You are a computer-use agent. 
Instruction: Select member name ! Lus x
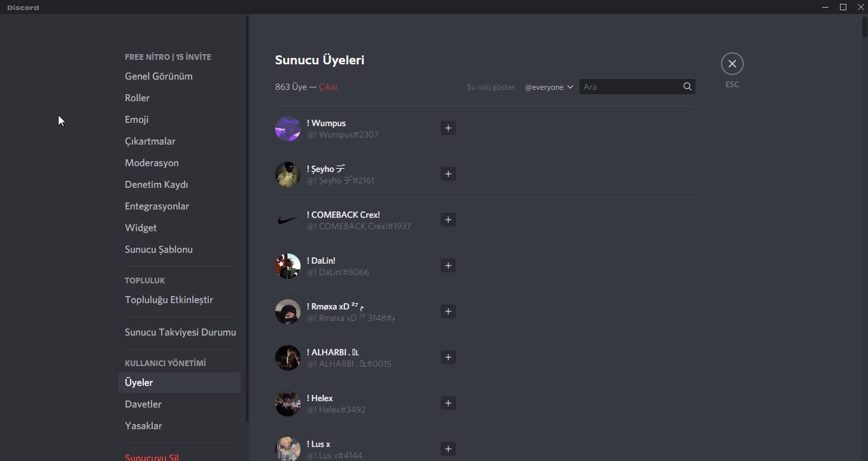[x=318, y=444]
